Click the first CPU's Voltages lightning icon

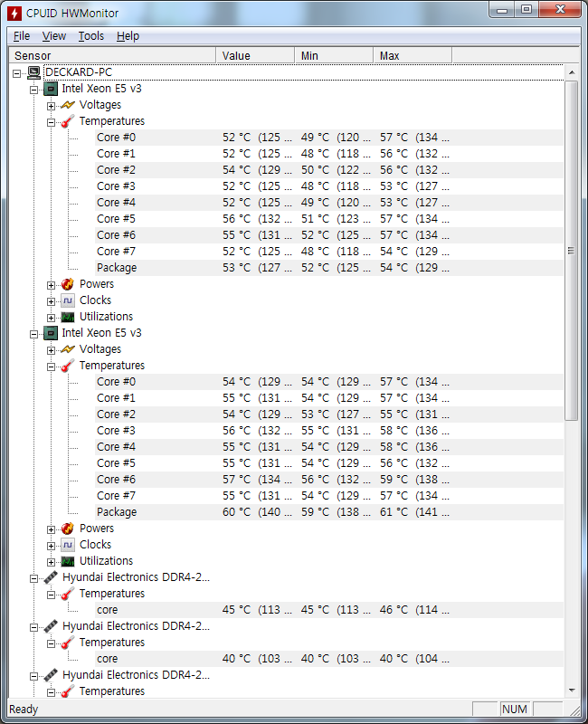click(x=67, y=105)
